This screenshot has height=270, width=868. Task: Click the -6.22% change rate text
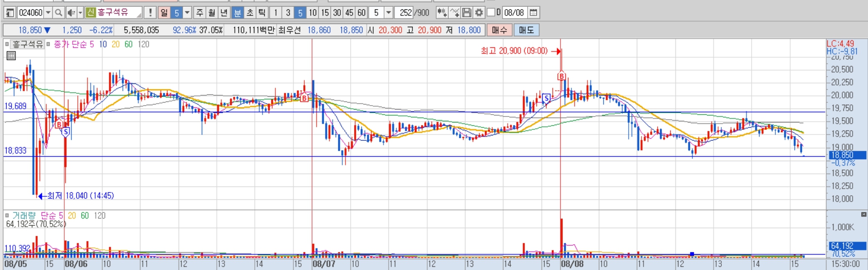[101, 30]
